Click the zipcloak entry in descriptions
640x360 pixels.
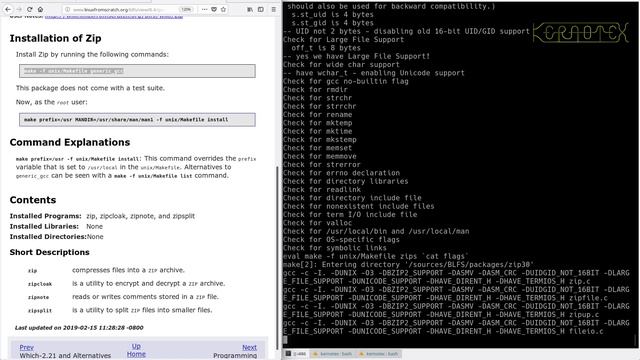click(x=40, y=284)
